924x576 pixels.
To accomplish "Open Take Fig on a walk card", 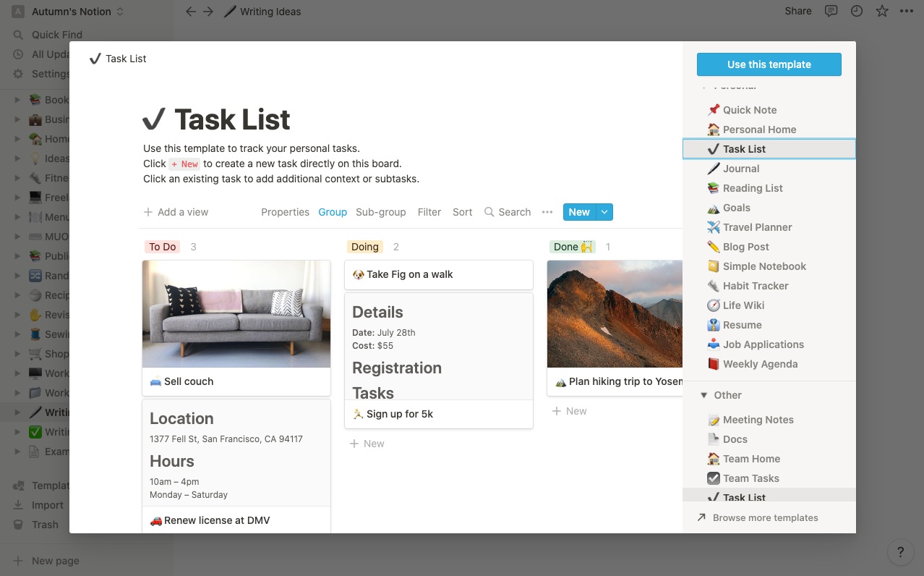I will [439, 275].
